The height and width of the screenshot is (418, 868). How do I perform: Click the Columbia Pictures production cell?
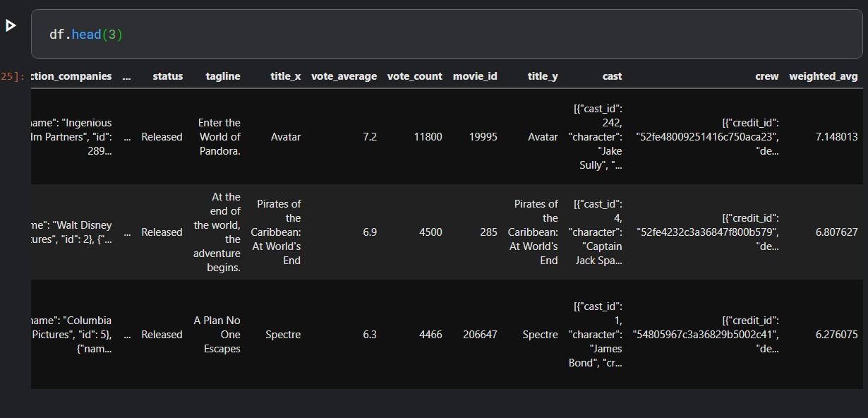[72, 335]
